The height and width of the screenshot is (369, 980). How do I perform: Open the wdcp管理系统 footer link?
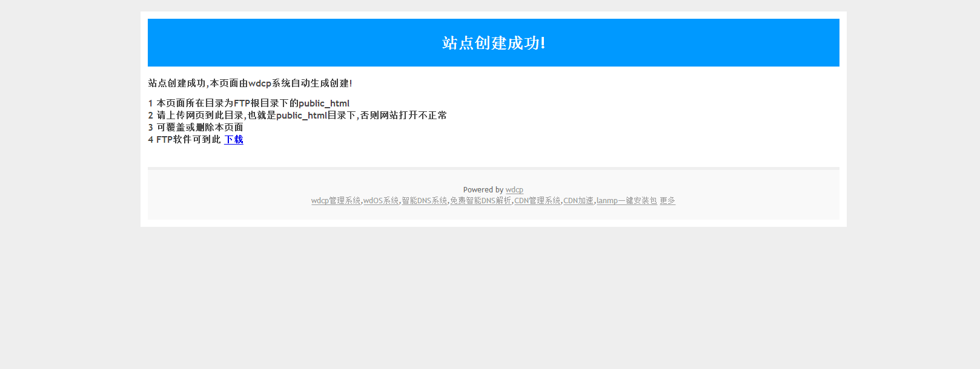coord(336,201)
